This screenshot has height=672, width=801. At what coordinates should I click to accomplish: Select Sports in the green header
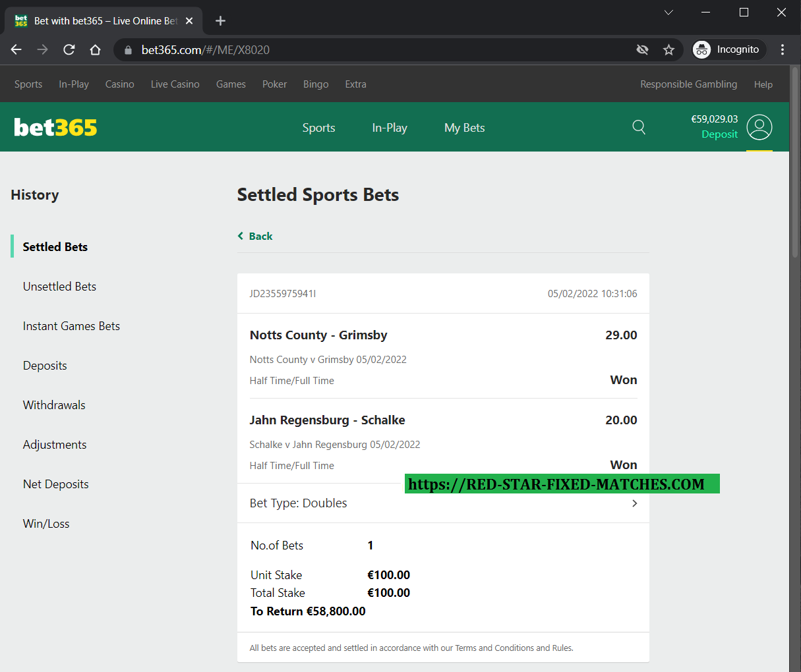(x=319, y=128)
